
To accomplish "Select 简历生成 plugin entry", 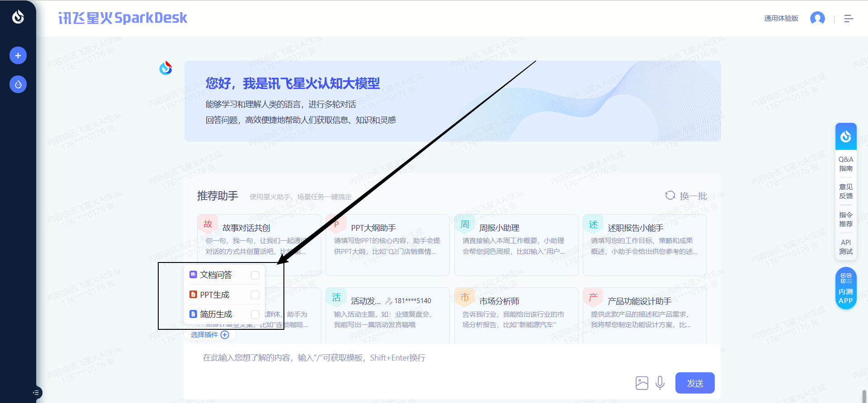I will 224,314.
